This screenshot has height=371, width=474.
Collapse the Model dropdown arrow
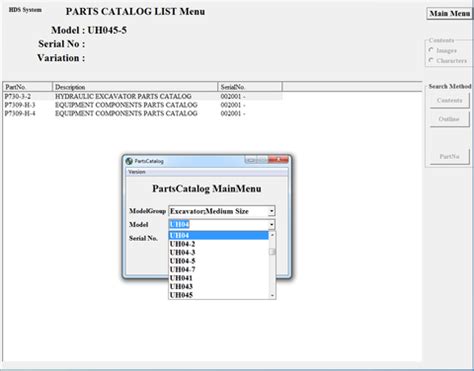coord(272,225)
